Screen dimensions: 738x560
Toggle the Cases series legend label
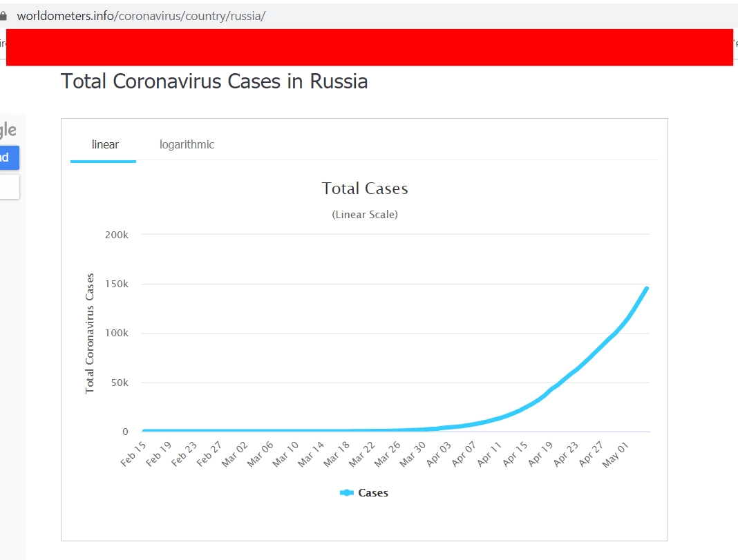tap(373, 493)
